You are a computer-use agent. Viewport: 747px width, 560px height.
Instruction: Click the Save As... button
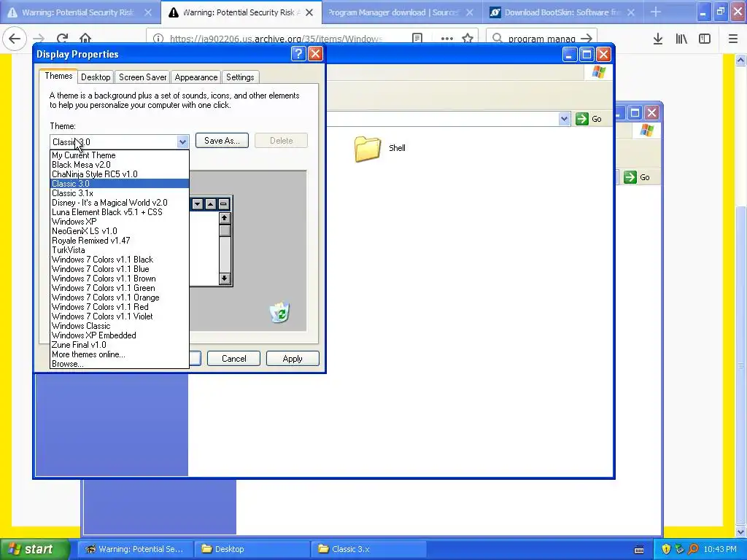[x=222, y=141]
